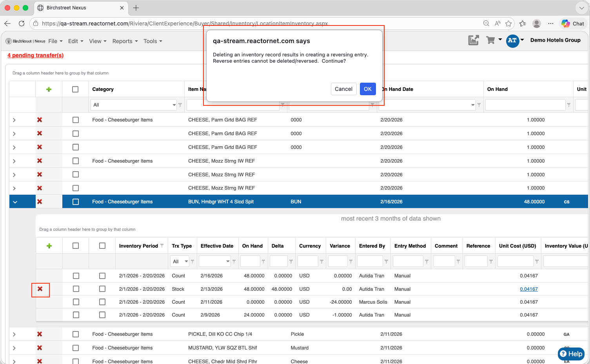This screenshot has width=590, height=364.
Task: Delete the MUSTARD, YLW SQZ BTL Shlf row
Action: point(40,348)
